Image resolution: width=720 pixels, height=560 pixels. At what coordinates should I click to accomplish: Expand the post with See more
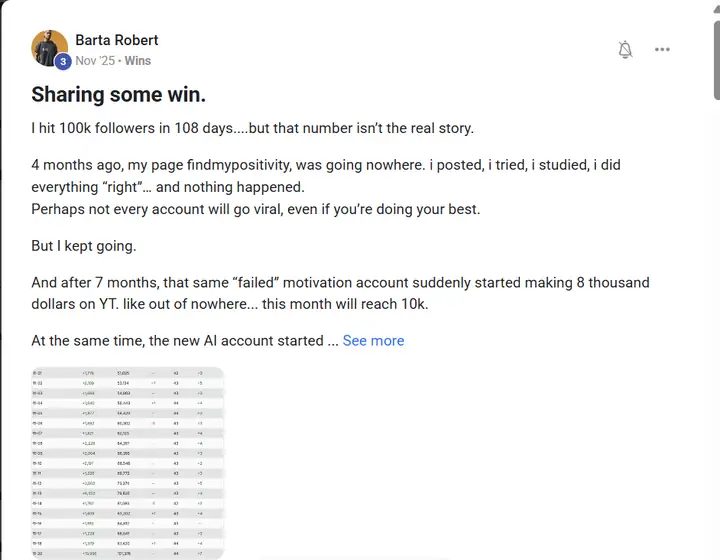tap(373, 341)
